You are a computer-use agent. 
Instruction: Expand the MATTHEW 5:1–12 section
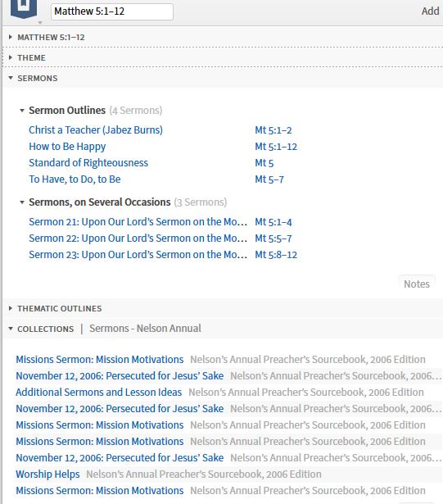click(11, 37)
